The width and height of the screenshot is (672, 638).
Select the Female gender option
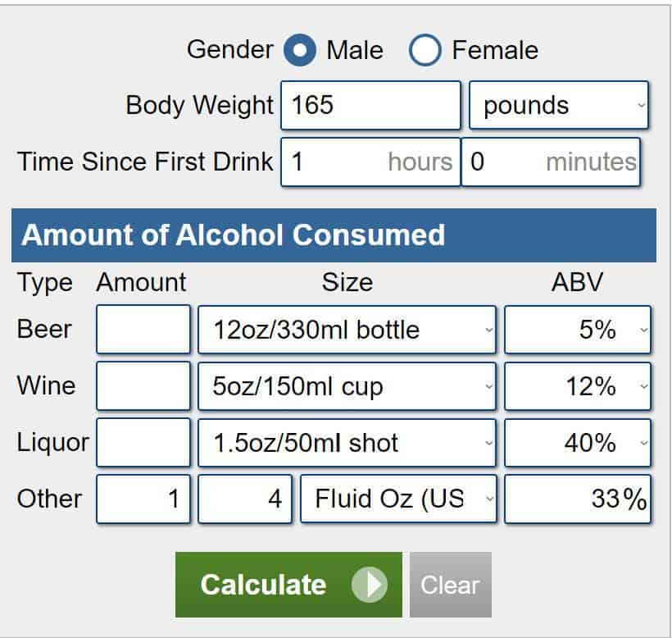point(426,50)
